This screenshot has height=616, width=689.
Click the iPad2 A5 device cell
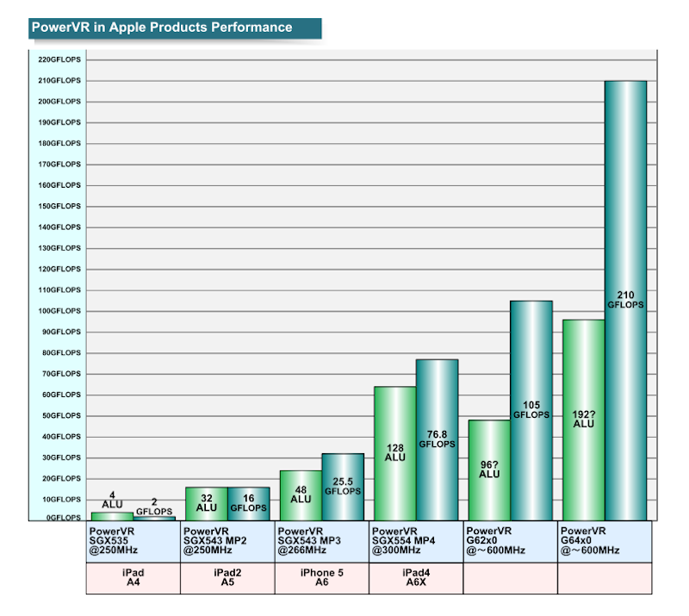pos(227,578)
